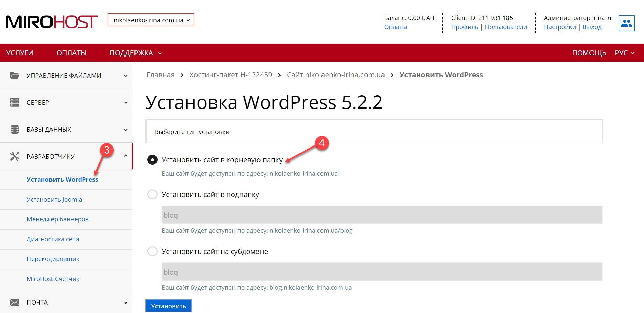Select install site on subdomain option

[x=152, y=251]
